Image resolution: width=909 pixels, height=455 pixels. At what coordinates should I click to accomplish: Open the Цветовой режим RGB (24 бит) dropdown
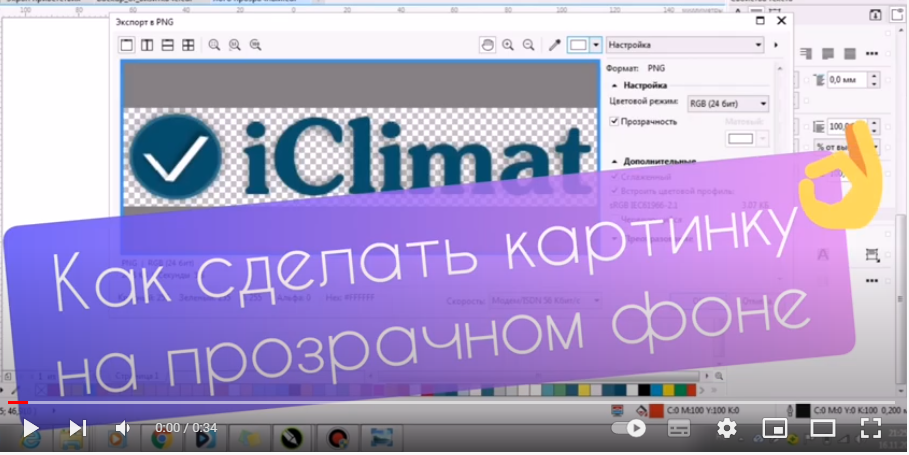coord(728,104)
